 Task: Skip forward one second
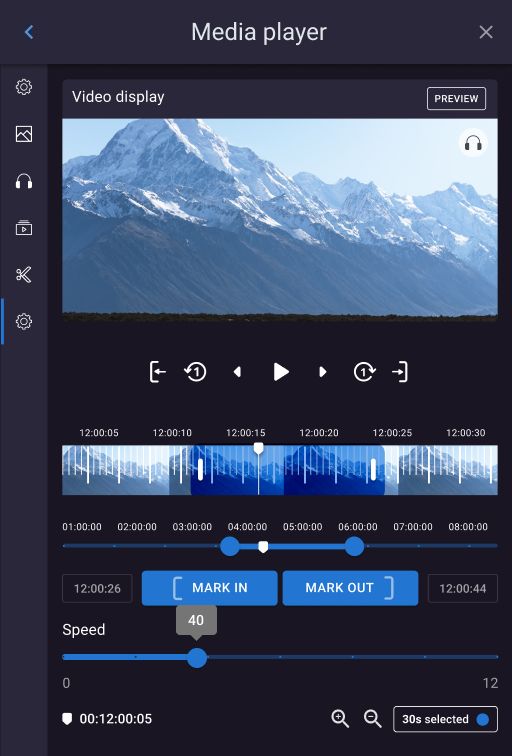tap(364, 372)
